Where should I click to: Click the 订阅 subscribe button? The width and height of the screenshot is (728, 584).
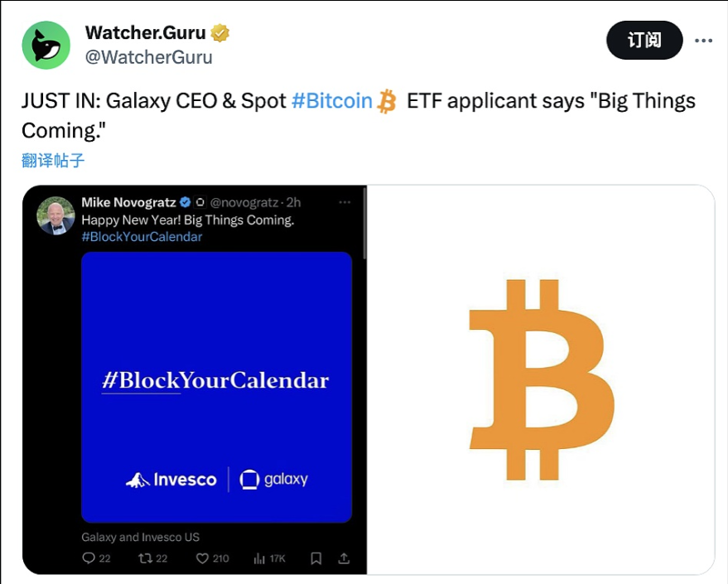click(644, 40)
